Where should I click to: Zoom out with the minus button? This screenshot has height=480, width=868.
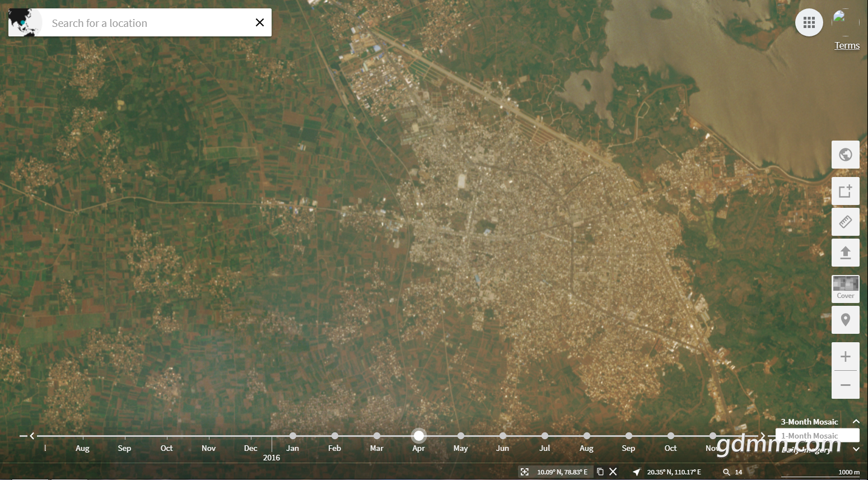[x=846, y=385]
